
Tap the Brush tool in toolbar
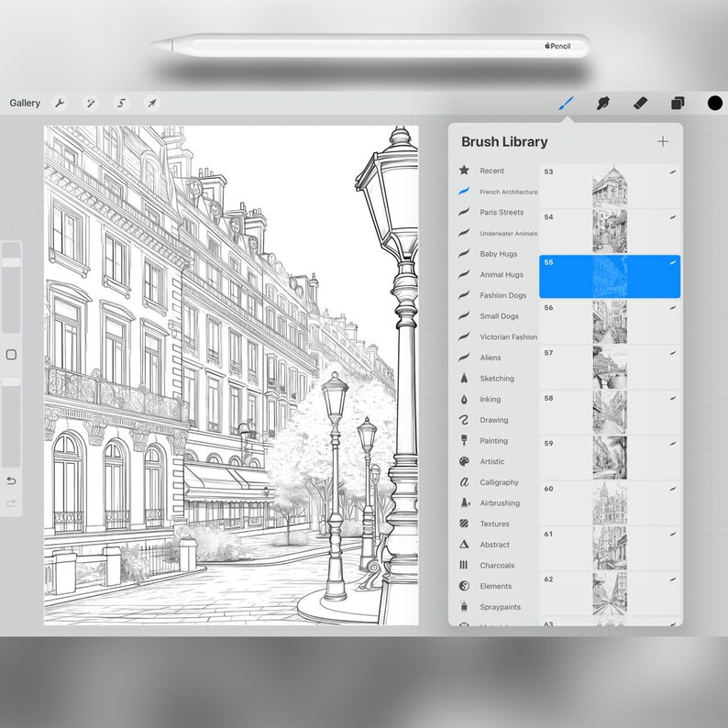[566, 103]
